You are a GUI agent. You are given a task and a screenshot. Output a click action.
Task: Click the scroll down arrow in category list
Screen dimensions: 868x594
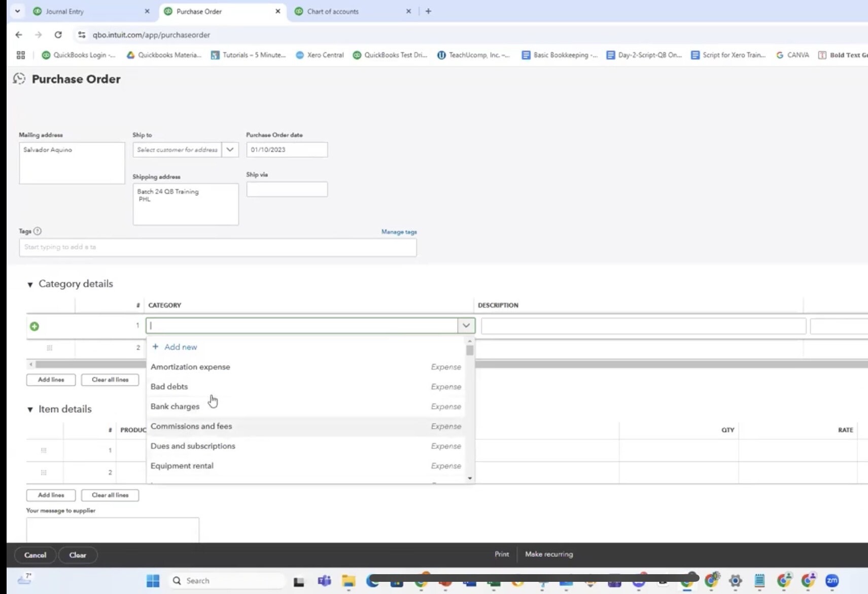click(x=470, y=478)
